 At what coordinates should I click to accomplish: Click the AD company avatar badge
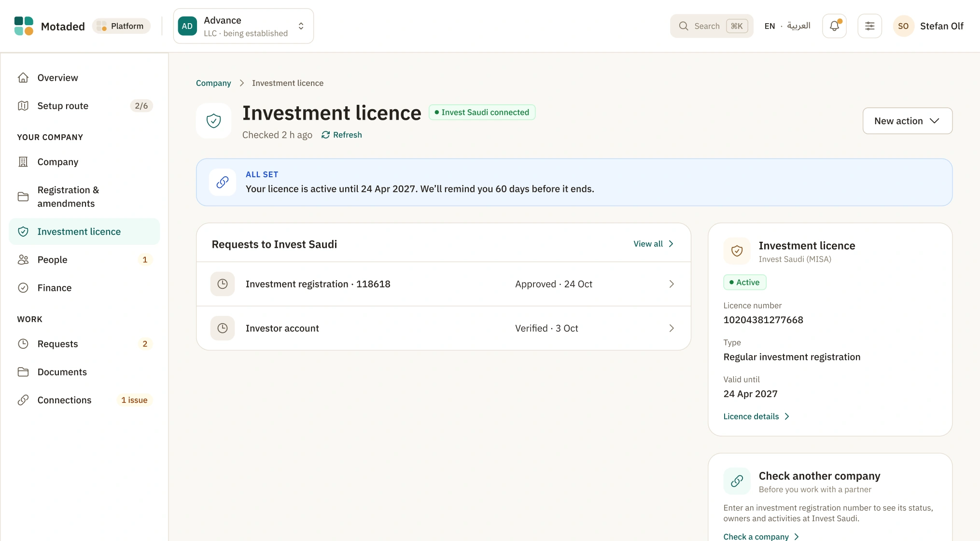click(187, 26)
